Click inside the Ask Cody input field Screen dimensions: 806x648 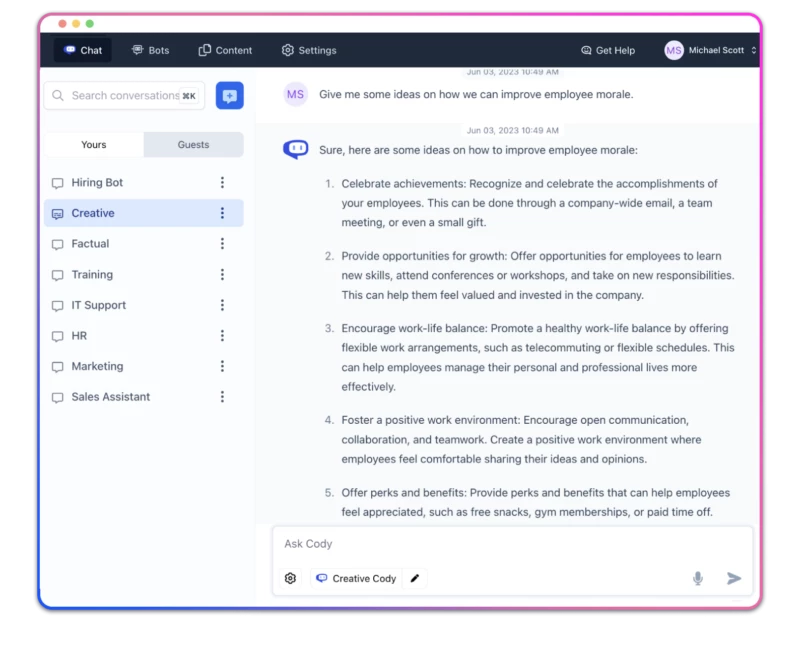point(450,543)
